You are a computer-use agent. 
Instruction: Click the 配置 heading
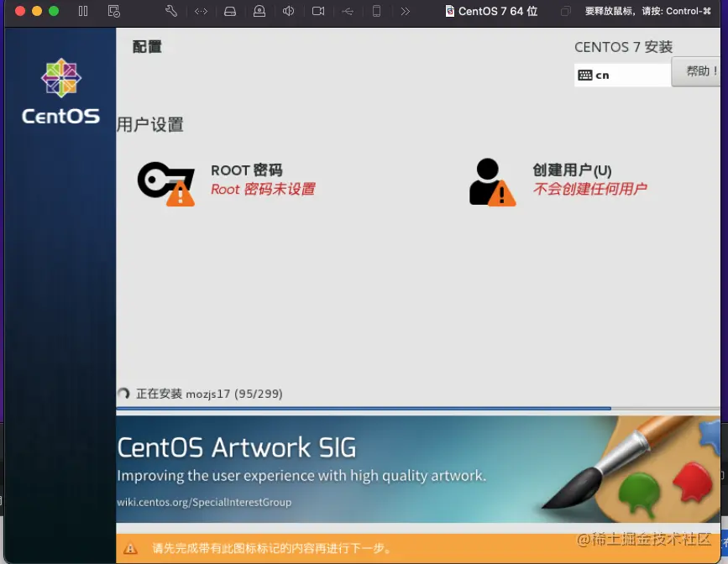tap(147, 47)
